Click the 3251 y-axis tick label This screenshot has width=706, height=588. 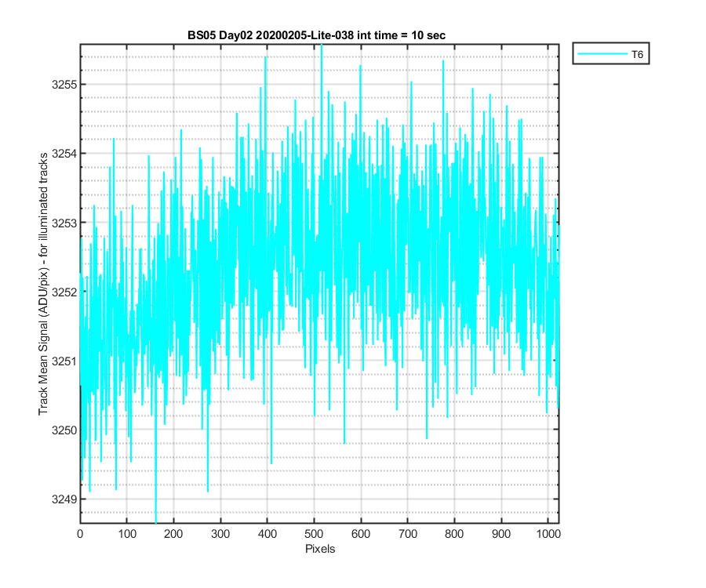click(64, 361)
